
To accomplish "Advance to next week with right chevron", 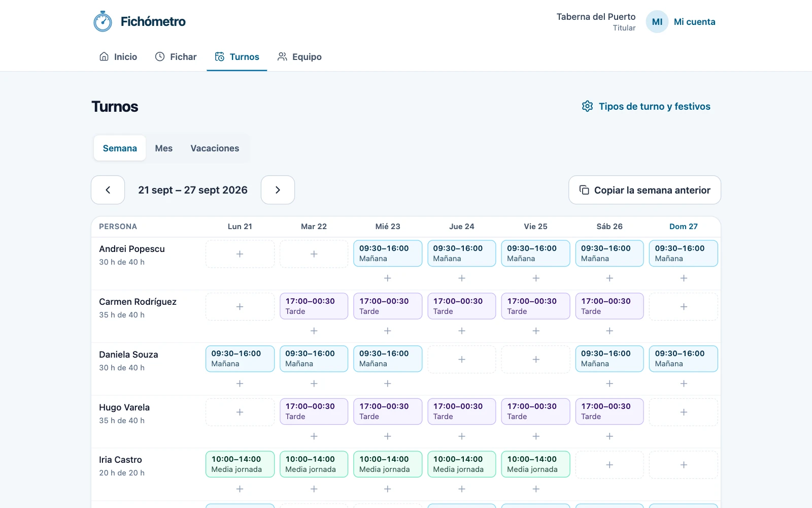I will (278, 190).
